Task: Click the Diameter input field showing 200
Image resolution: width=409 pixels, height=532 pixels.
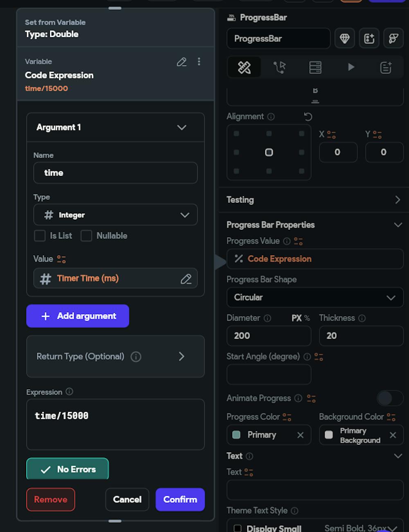Action: 269,336
